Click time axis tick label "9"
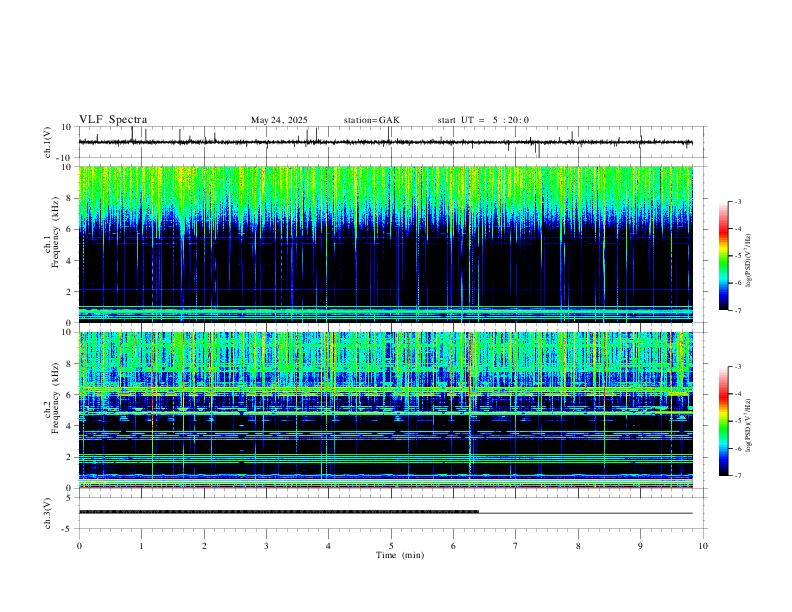The height and width of the screenshot is (612, 792). (640, 546)
